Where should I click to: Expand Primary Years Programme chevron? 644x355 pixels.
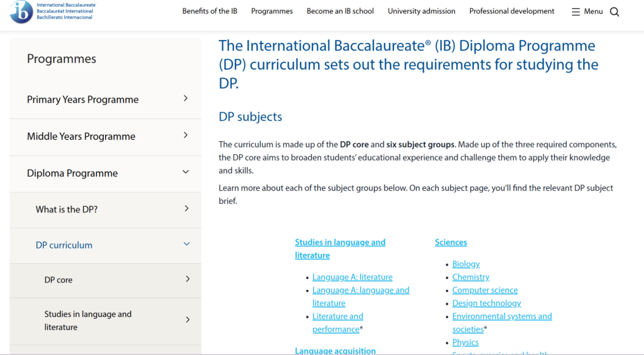pos(185,98)
